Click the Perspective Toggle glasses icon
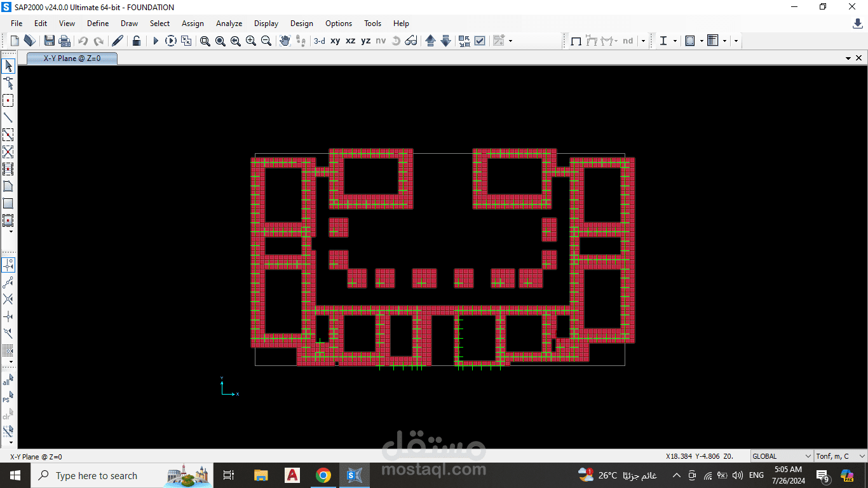 click(x=411, y=41)
